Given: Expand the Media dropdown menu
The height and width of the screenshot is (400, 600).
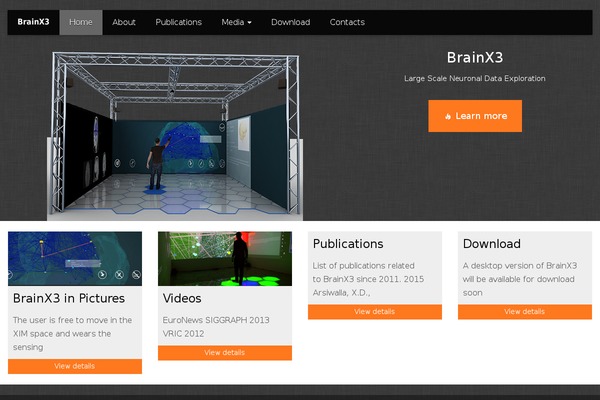Looking at the screenshot, I should [236, 22].
